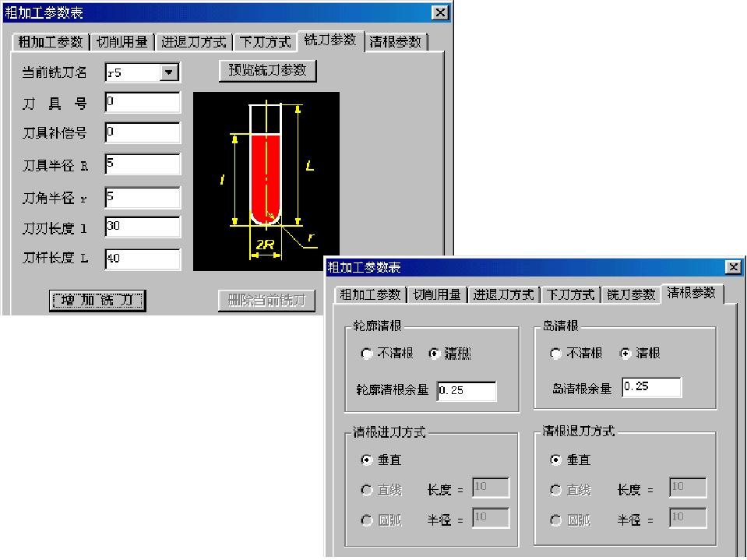Click the 刀具补偿号 compensation number field
This screenshot has width=747, height=560.
(142, 132)
